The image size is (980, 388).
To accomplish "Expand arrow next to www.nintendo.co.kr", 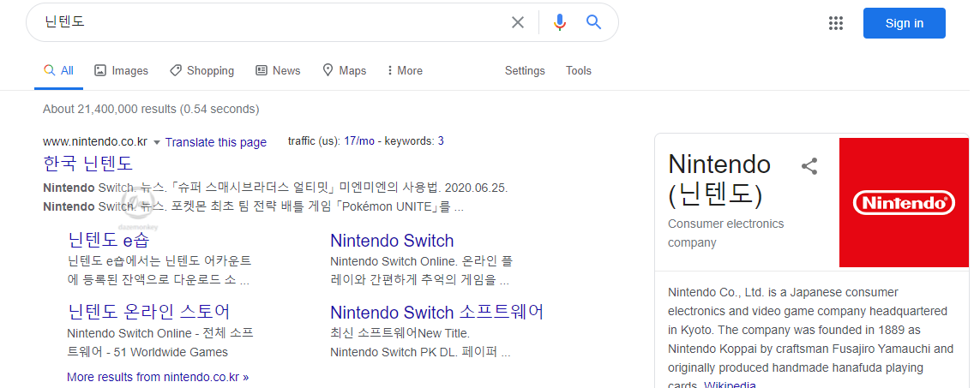I will (x=157, y=142).
